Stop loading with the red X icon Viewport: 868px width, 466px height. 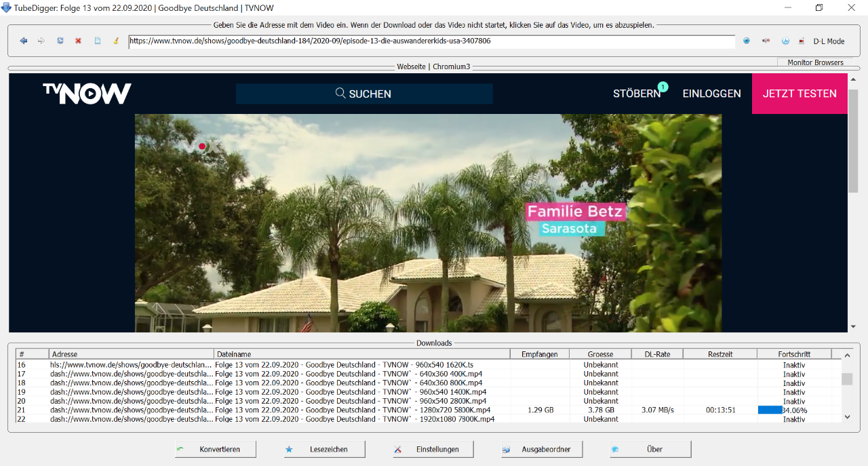coord(78,41)
